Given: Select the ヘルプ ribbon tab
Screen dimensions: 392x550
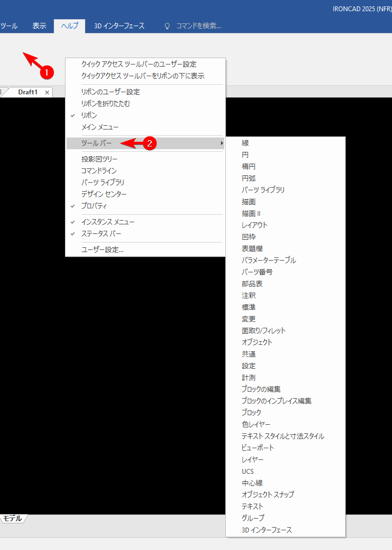Looking at the screenshot, I should point(69,26).
